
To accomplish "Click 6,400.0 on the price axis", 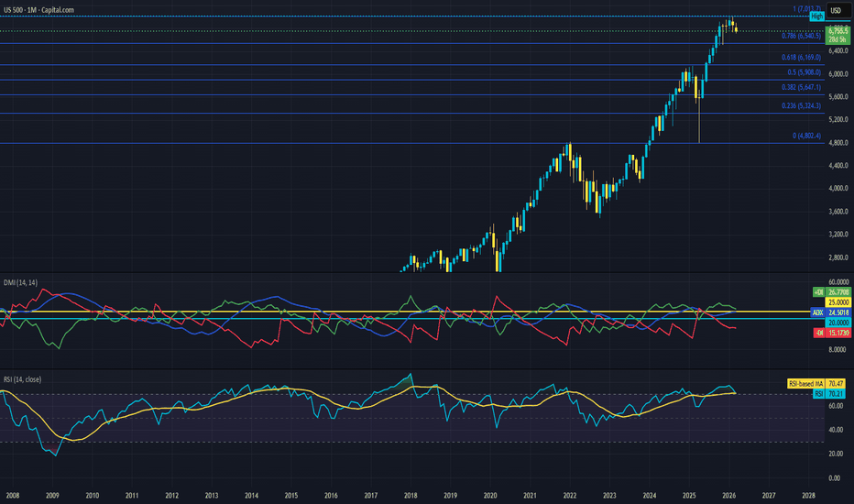I will pos(838,50).
